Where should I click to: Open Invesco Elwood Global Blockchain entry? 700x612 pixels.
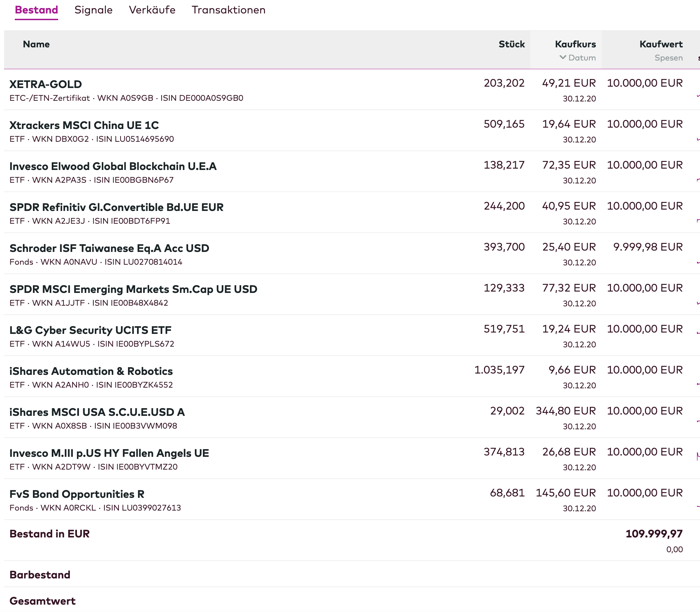pos(113,166)
